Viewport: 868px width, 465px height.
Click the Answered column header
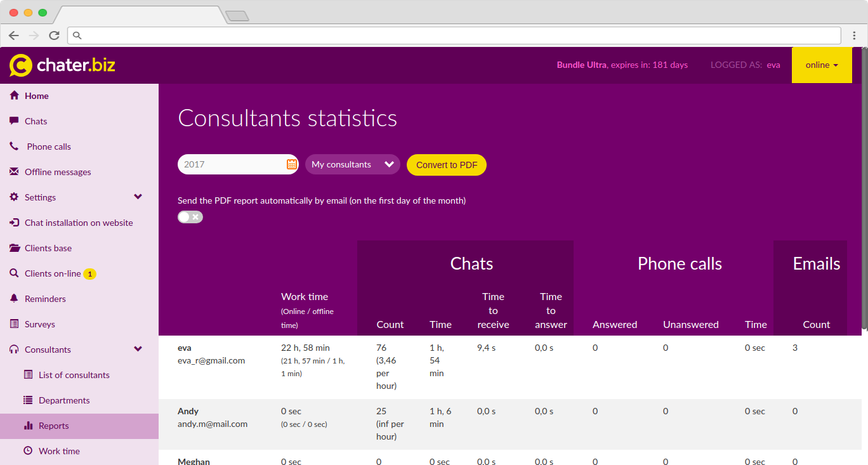(x=615, y=324)
